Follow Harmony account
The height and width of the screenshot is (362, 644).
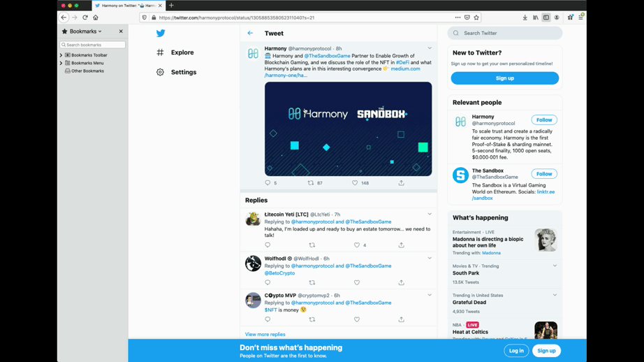tap(544, 120)
